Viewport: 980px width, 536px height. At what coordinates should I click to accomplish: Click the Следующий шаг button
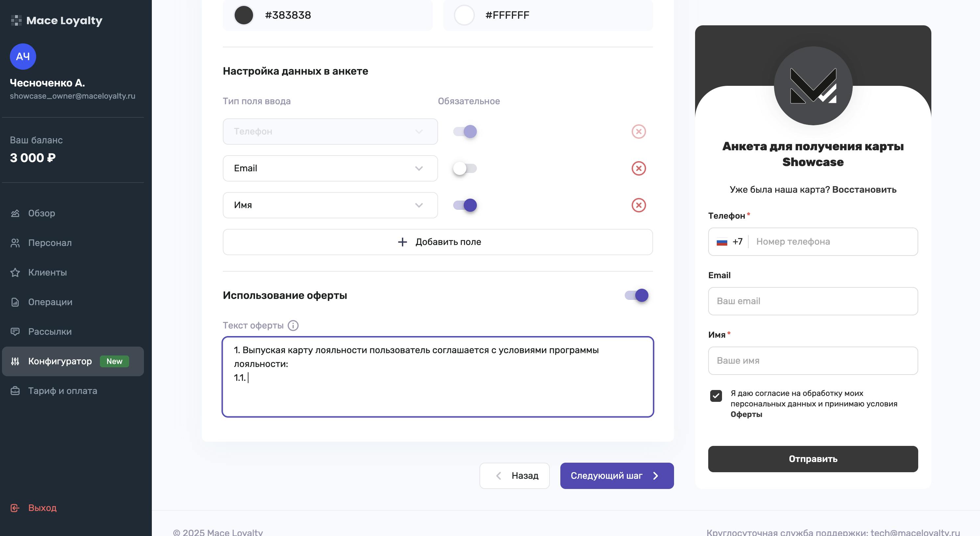[617, 476]
